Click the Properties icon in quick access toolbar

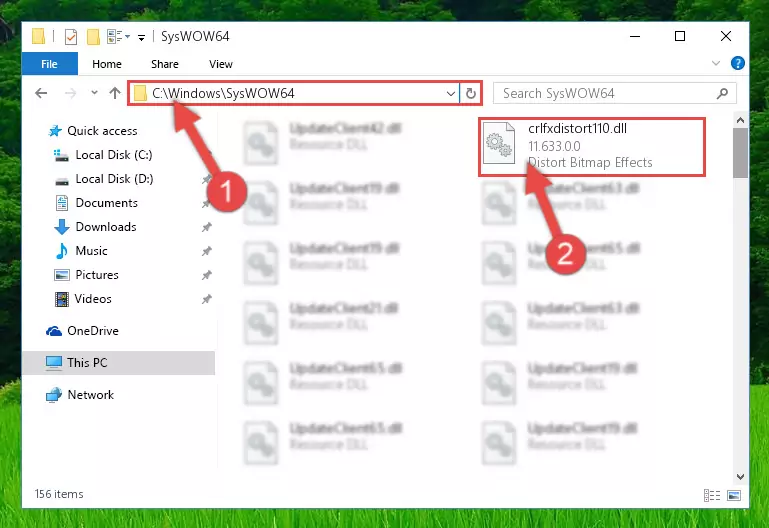(71, 36)
